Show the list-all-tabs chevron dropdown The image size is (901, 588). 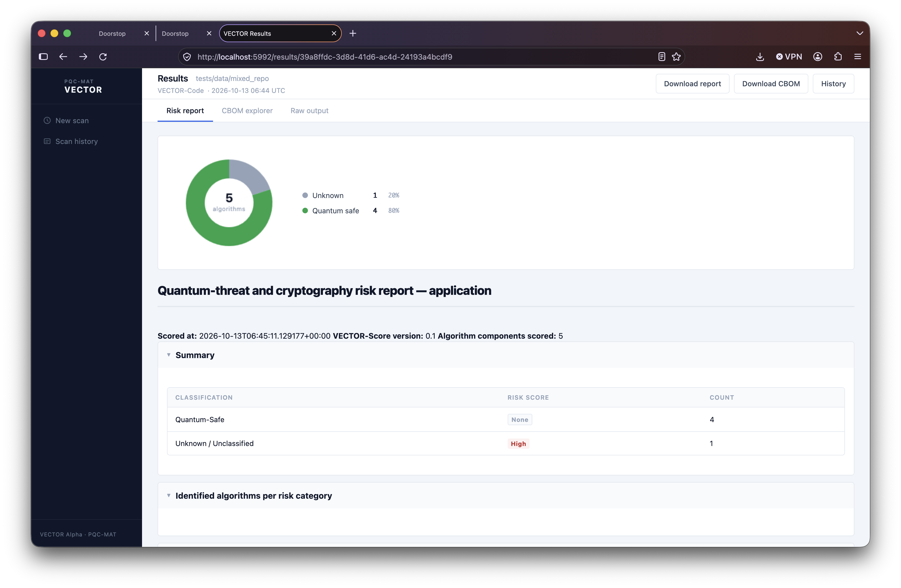(860, 33)
